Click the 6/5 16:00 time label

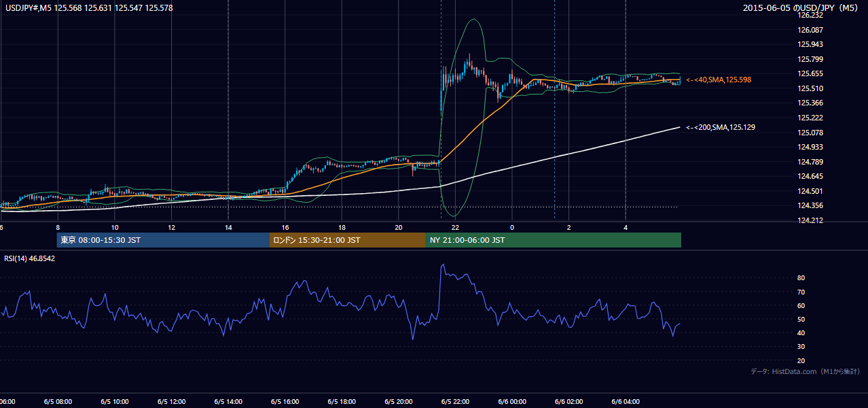point(285,402)
